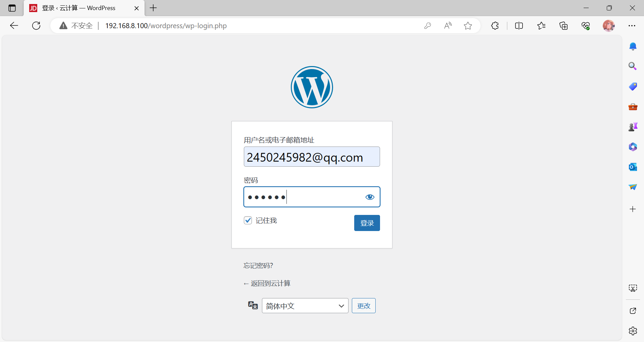Open the sidebar notifications bell
Image resolution: width=644 pixels, height=342 pixels.
pyautogui.click(x=633, y=46)
